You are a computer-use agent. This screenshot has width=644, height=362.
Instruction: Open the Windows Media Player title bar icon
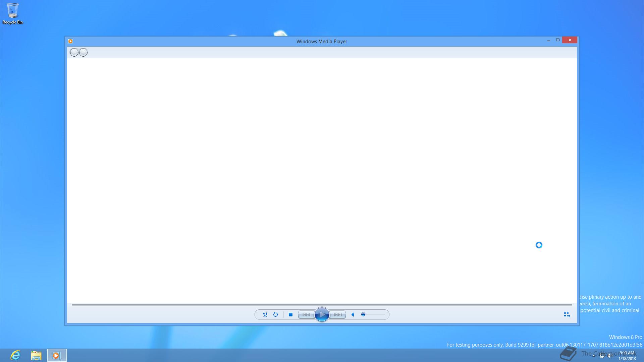click(x=70, y=41)
